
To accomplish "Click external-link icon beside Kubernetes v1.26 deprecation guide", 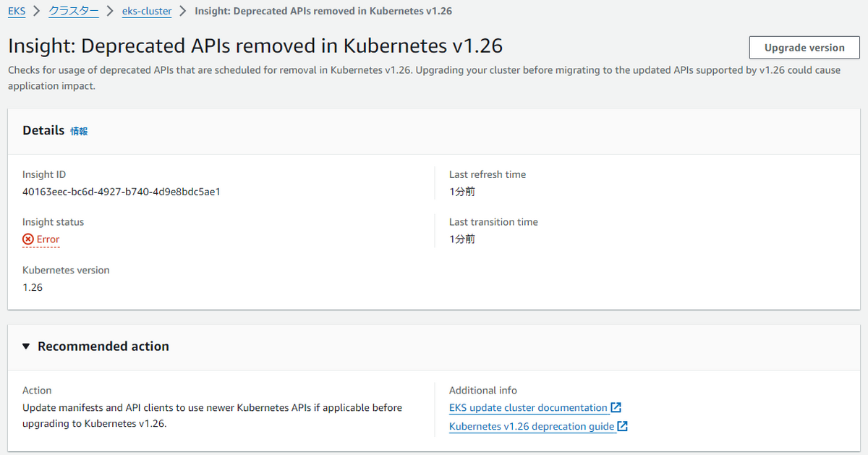I will 623,426.
